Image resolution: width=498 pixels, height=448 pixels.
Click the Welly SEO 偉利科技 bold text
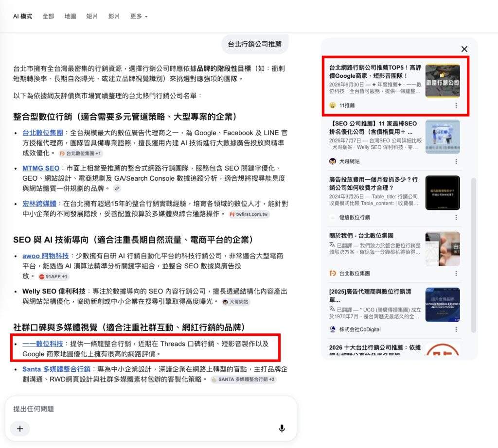53,291
